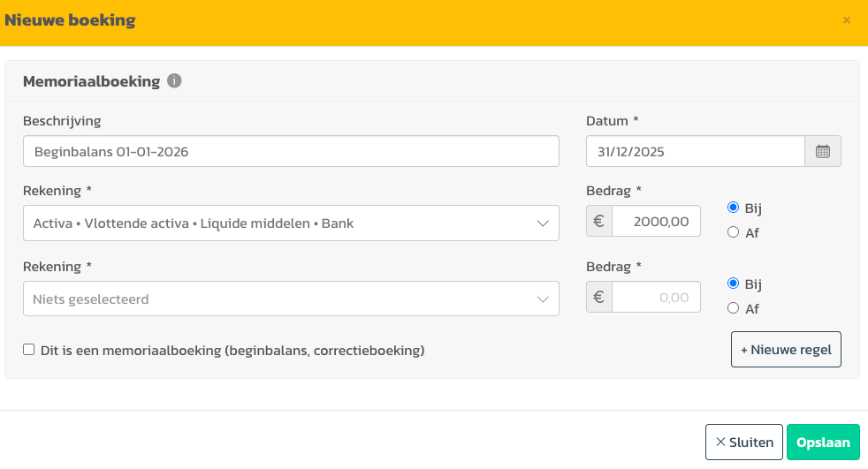Click the euro symbol beside the 2000,00 amount

click(x=598, y=222)
